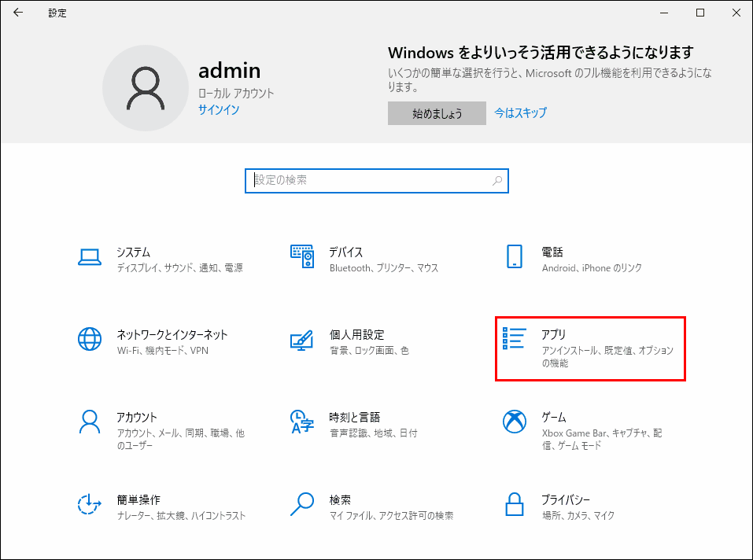Click Bluetooth、プリンター、マウス description
Viewport: 753px width, 560px height.
tap(384, 267)
